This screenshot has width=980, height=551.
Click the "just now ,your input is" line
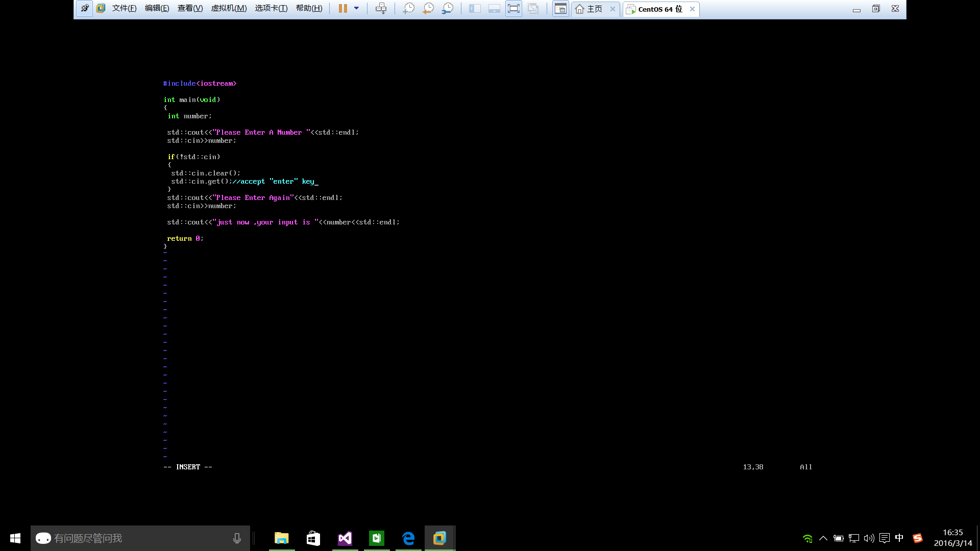tap(283, 222)
